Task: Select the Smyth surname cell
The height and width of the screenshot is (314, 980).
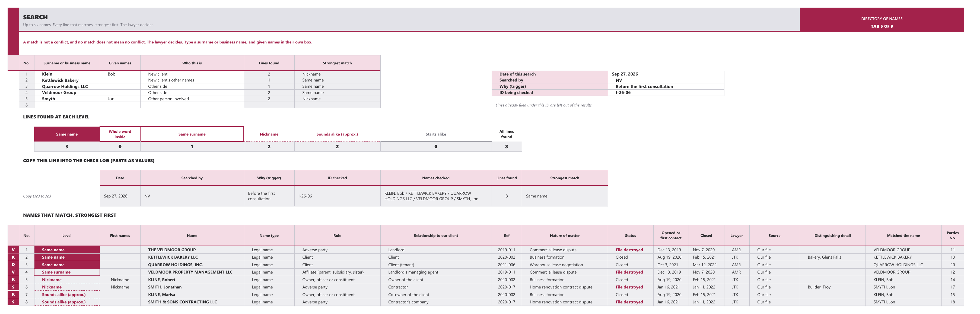Action: click(x=67, y=99)
